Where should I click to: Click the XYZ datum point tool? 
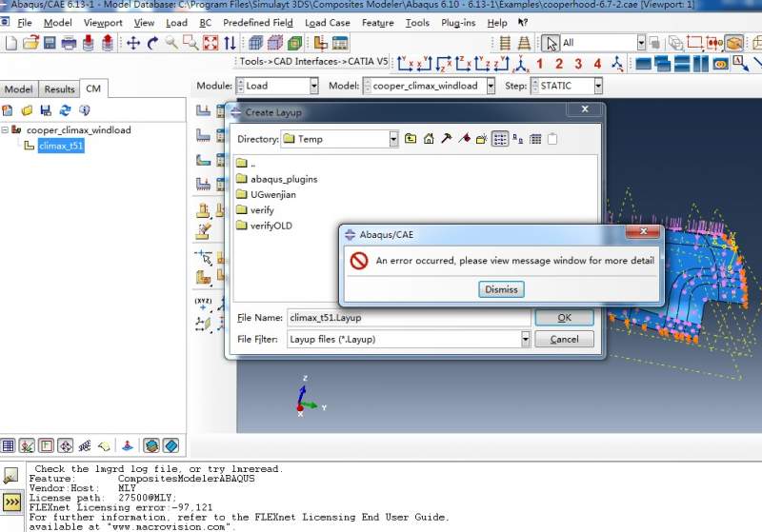tap(203, 304)
